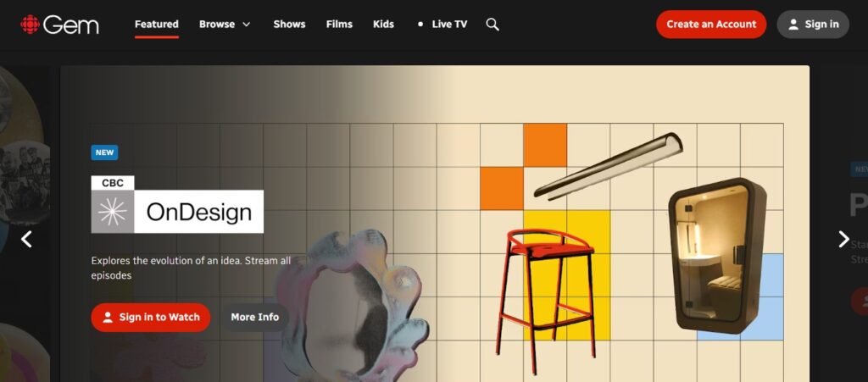868x382 pixels.
Task: Open Live TV
Action: point(449,25)
